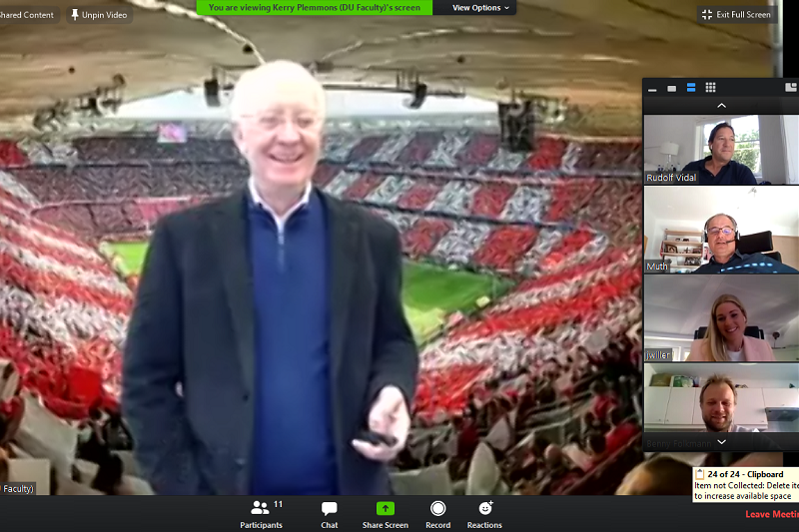Open the Reactions picker
This screenshot has width=799, height=532.
point(484,513)
